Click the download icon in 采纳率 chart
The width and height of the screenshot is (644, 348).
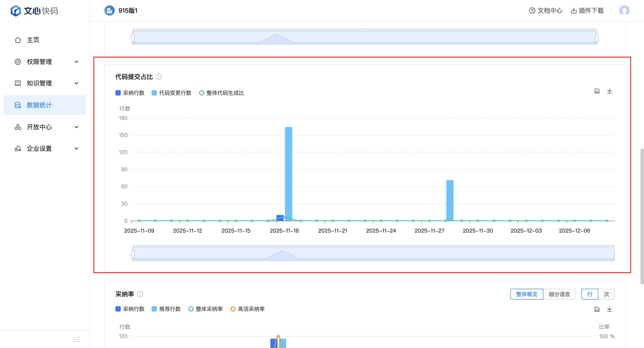point(609,309)
